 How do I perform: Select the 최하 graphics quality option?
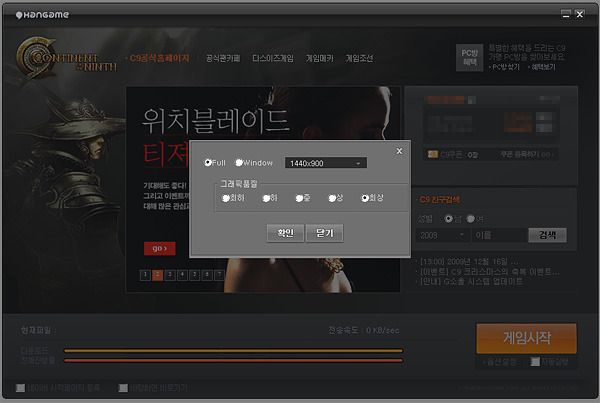point(226,198)
